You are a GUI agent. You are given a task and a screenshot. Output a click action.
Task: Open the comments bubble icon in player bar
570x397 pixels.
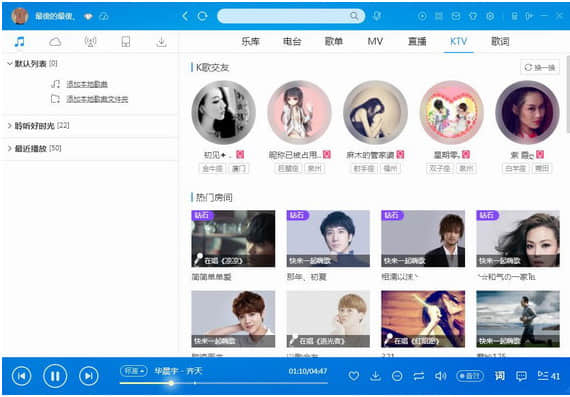(521, 376)
